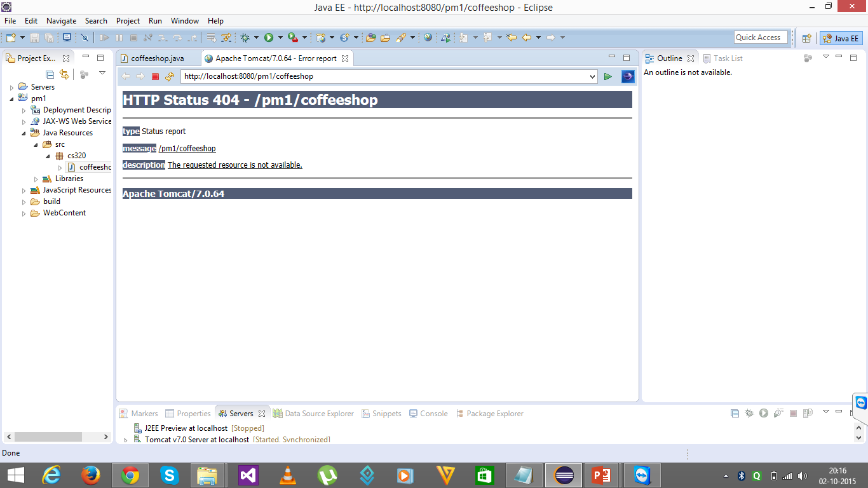Open the URL address history dropdown
This screenshot has height=488, width=868.
[592, 77]
